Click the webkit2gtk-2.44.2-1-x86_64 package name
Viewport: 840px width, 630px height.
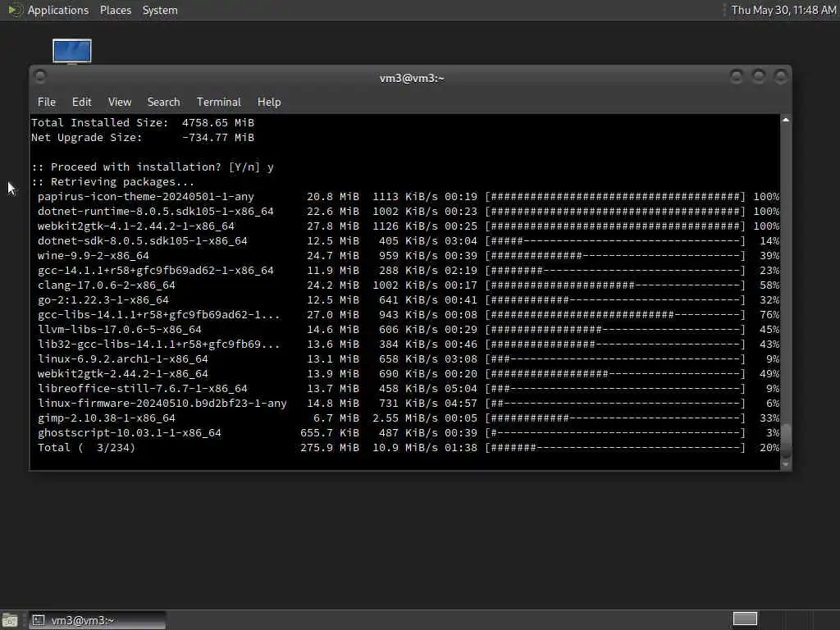(123, 374)
